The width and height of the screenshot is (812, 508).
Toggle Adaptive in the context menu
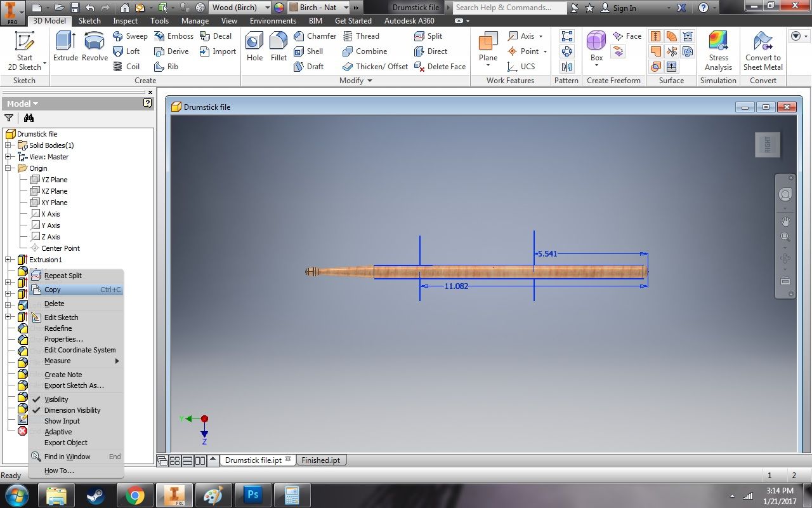point(58,431)
